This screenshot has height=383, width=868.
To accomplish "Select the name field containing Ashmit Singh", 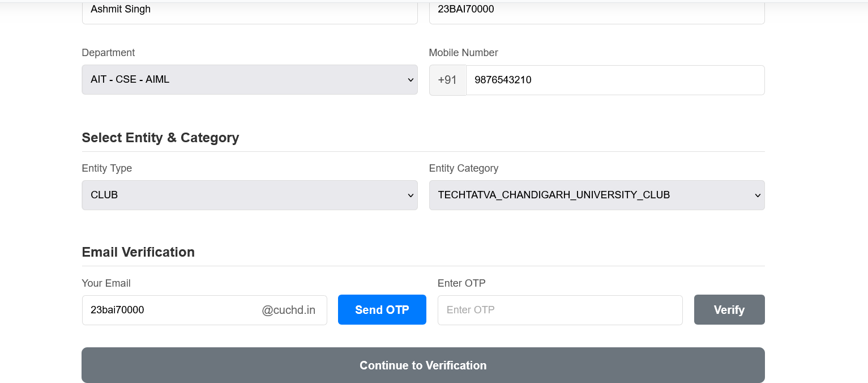I will [x=249, y=9].
